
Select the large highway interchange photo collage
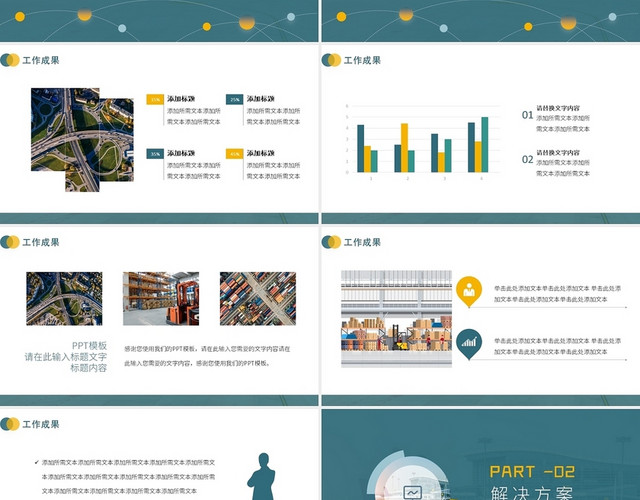click(82, 140)
